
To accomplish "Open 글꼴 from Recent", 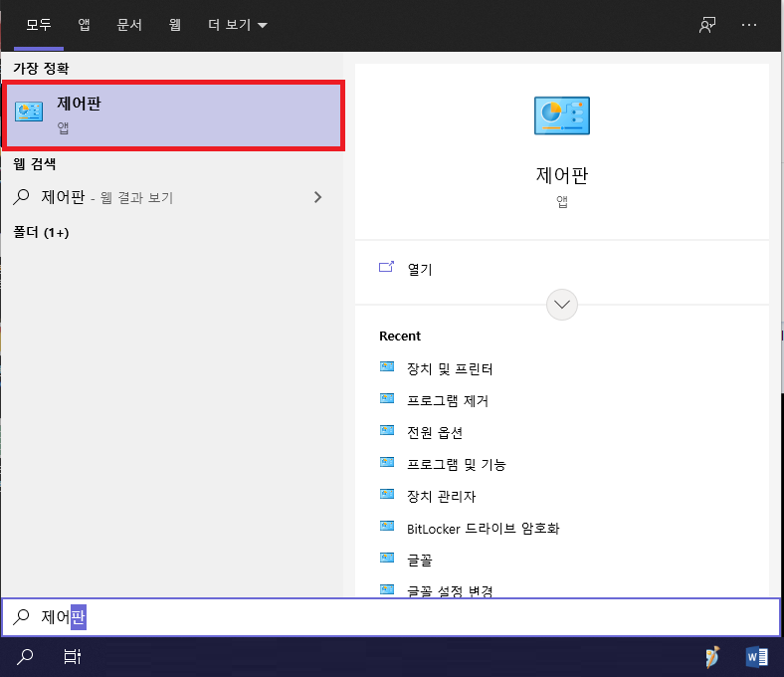I will 420,560.
